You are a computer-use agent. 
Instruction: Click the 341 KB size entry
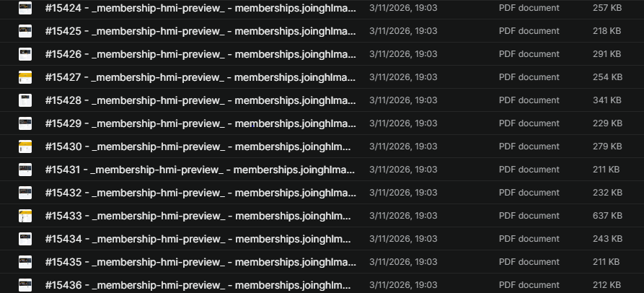pyautogui.click(x=607, y=100)
